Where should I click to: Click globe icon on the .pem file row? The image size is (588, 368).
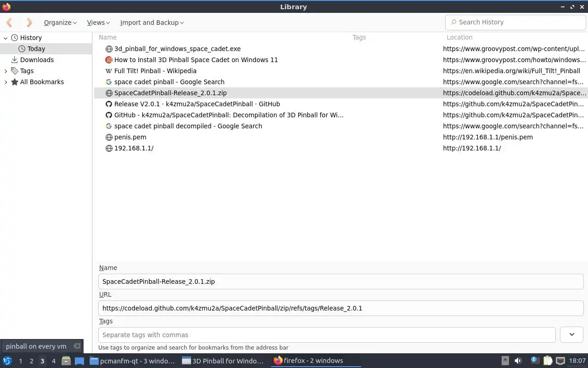pos(109,137)
